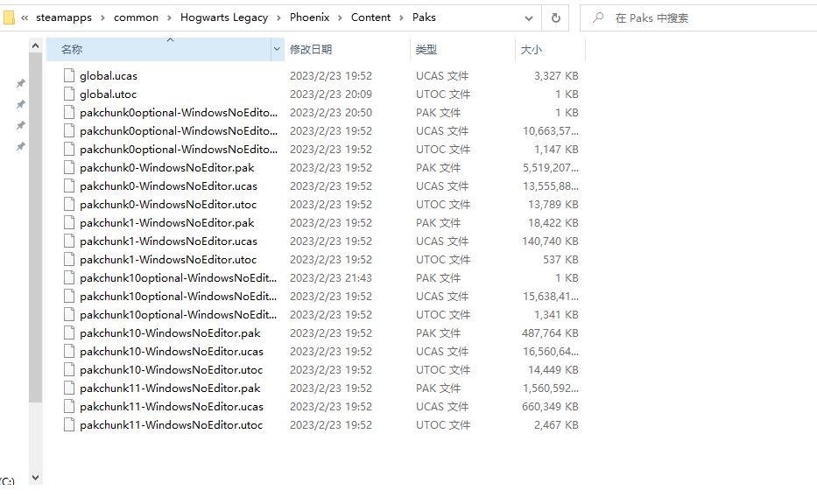Select the file icon beside global.utoc

pyautogui.click(x=69, y=94)
